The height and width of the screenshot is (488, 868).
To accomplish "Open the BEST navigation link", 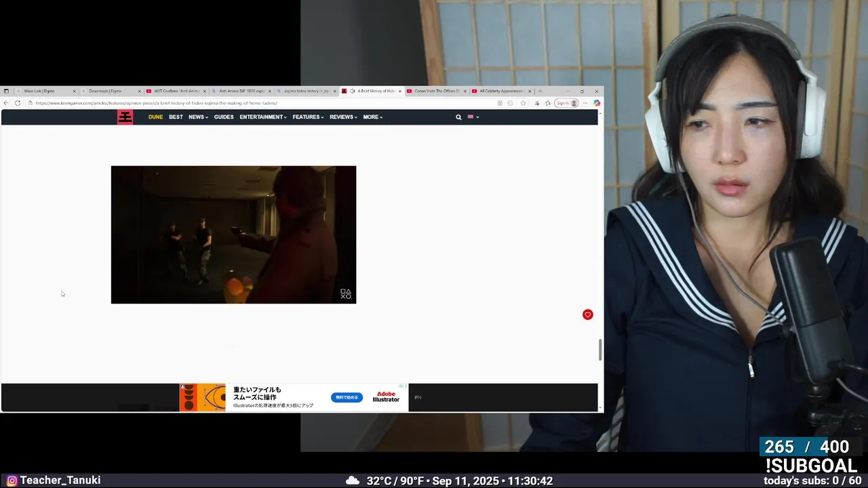I will pyautogui.click(x=176, y=117).
